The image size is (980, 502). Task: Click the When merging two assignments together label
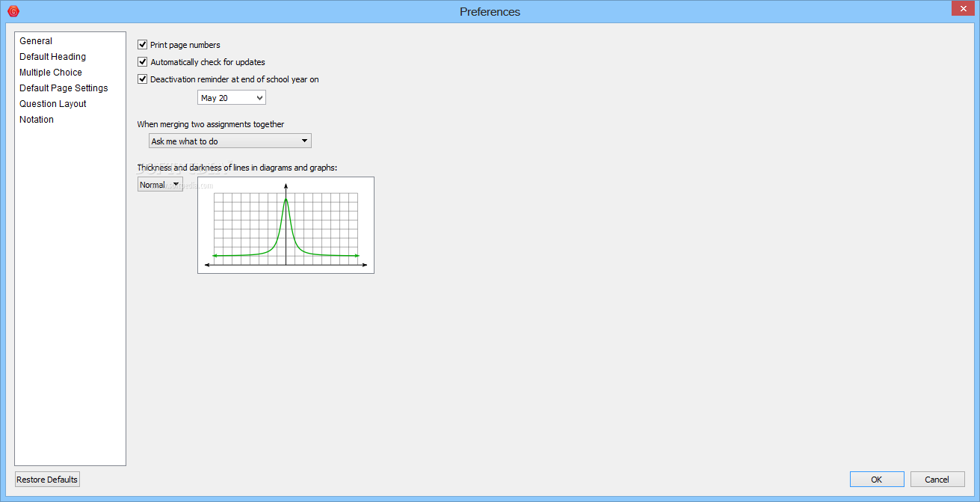(x=211, y=125)
